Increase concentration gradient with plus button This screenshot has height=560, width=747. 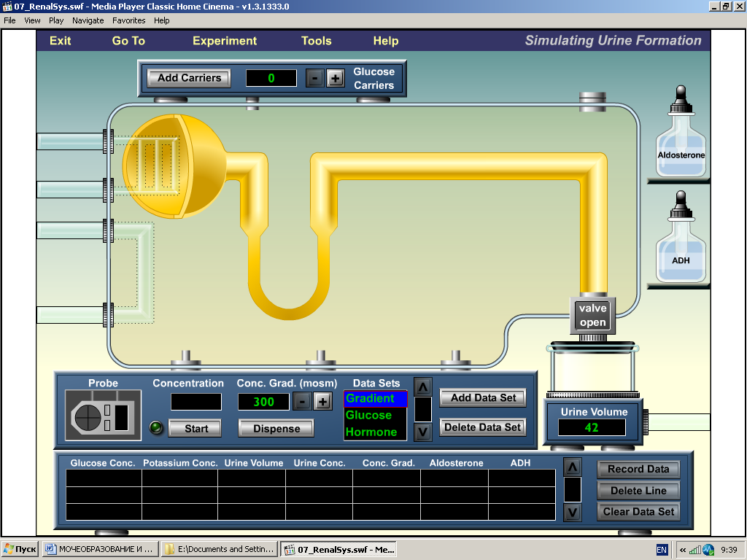click(322, 401)
